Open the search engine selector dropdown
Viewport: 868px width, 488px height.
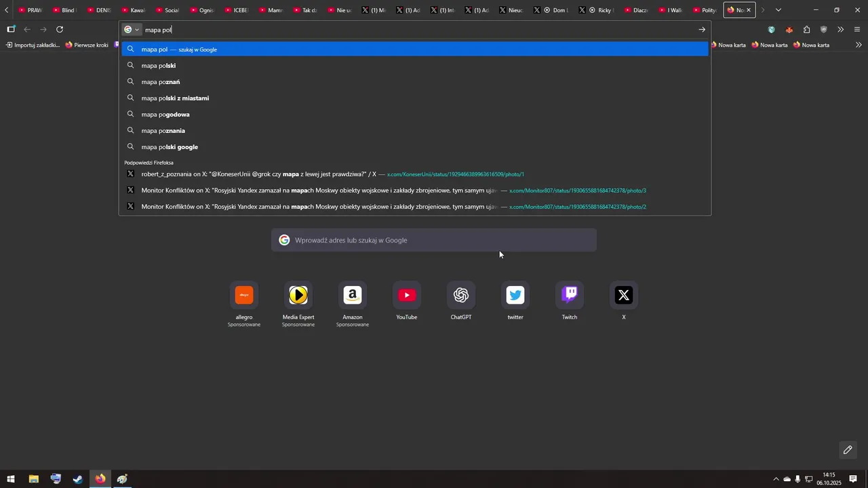click(132, 29)
